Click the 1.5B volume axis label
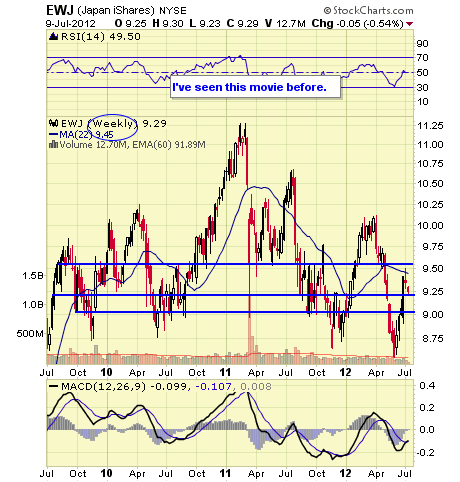 click(33, 276)
